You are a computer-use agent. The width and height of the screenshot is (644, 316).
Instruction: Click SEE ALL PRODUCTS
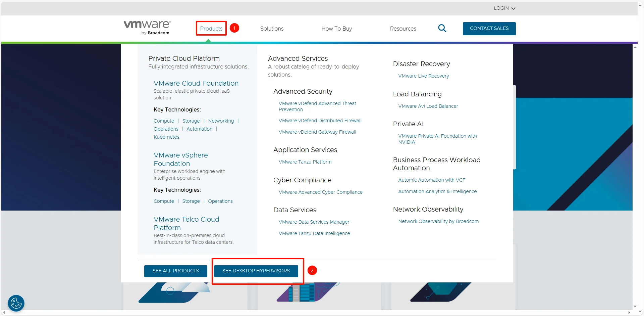pyautogui.click(x=175, y=271)
